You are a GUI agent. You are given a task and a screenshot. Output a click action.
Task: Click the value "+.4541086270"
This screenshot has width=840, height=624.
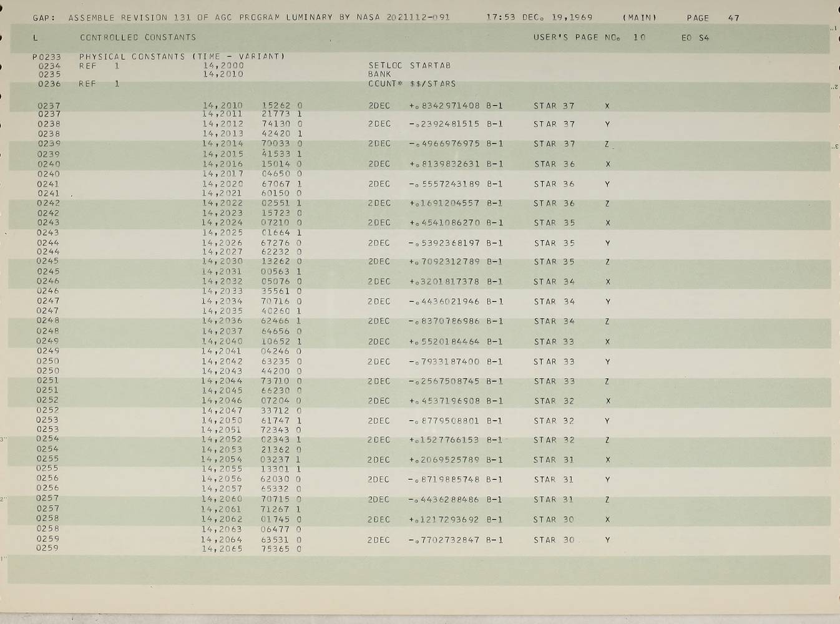point(444,222)
